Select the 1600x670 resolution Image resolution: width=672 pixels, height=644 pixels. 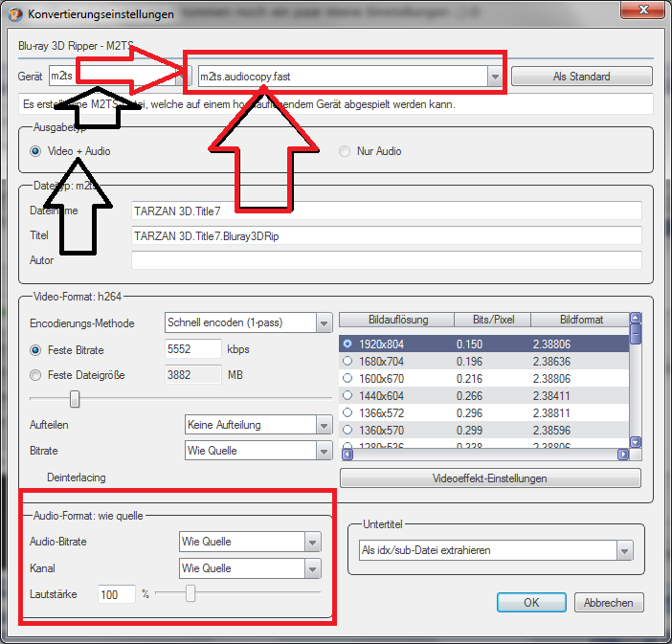click(x=347, y=378)
